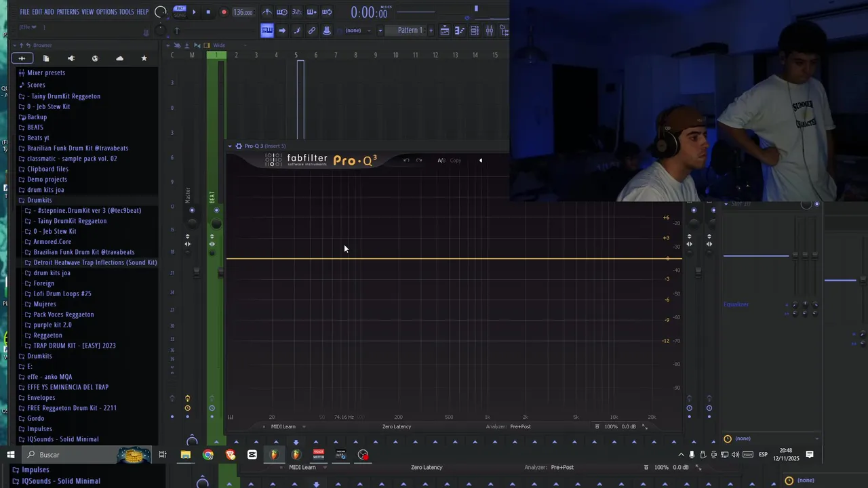Click MIDI Learn in Pro-Q 3
The image size is (868, 488).
point(283,426)
